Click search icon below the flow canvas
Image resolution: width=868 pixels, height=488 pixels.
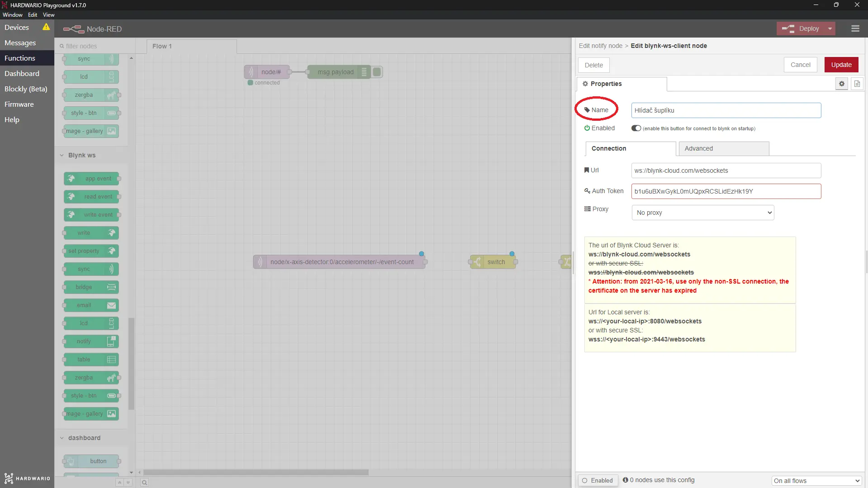(144, 483)
